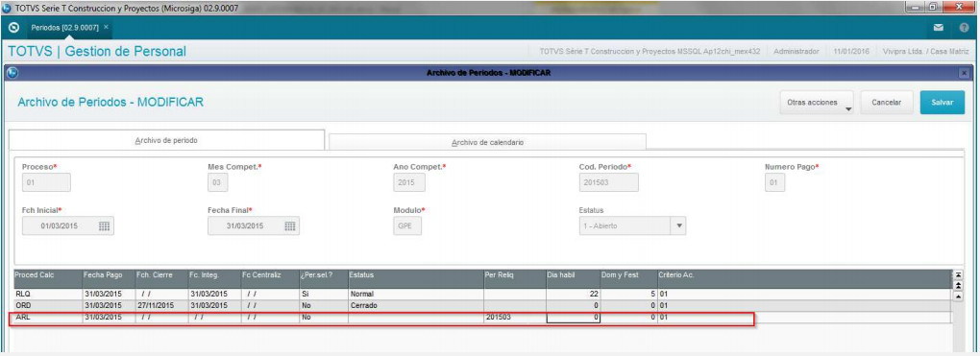
Task: Open the mail envelope icon
Action: tap(938, 28)
